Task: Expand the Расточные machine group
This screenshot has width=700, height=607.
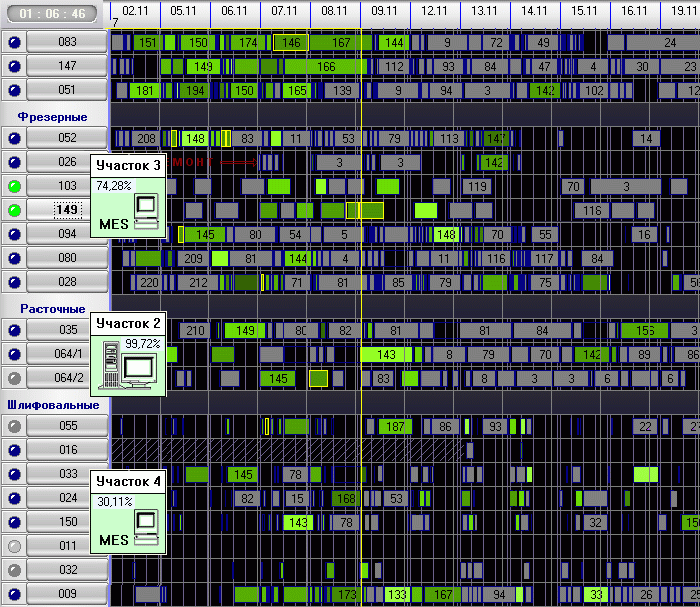Action: click(53, 309)
